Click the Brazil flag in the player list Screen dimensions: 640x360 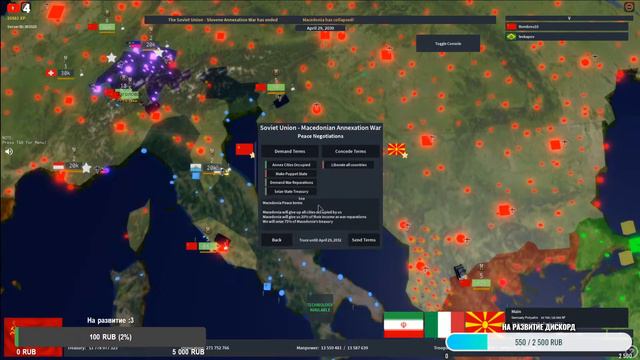(511, 37)
